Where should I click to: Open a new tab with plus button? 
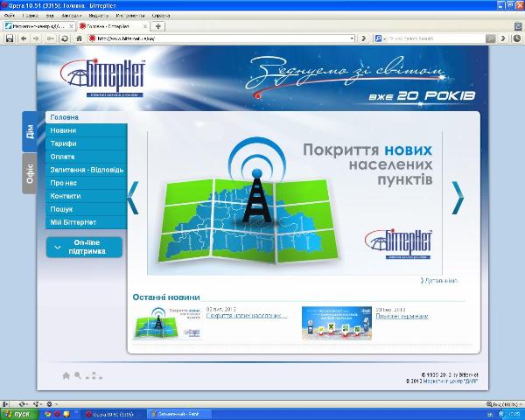(x=158, y=26)
